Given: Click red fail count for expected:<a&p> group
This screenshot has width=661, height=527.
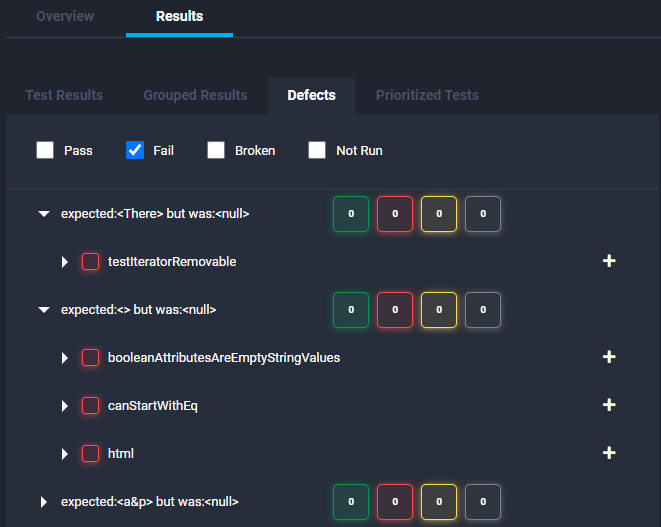Looking at the screenshot, I should [x=395, y=502].
